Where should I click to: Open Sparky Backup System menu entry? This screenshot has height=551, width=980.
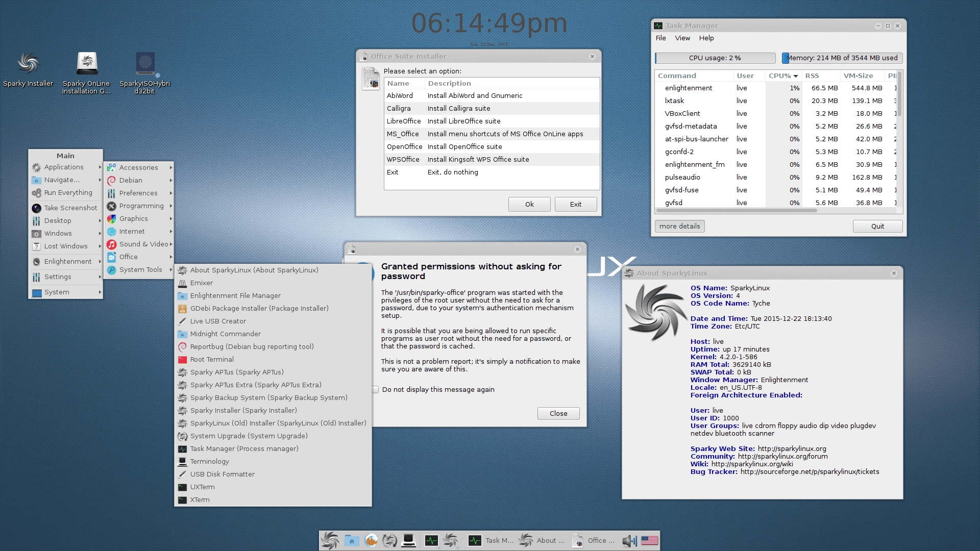pyautogui.click(x=273, y=397)
